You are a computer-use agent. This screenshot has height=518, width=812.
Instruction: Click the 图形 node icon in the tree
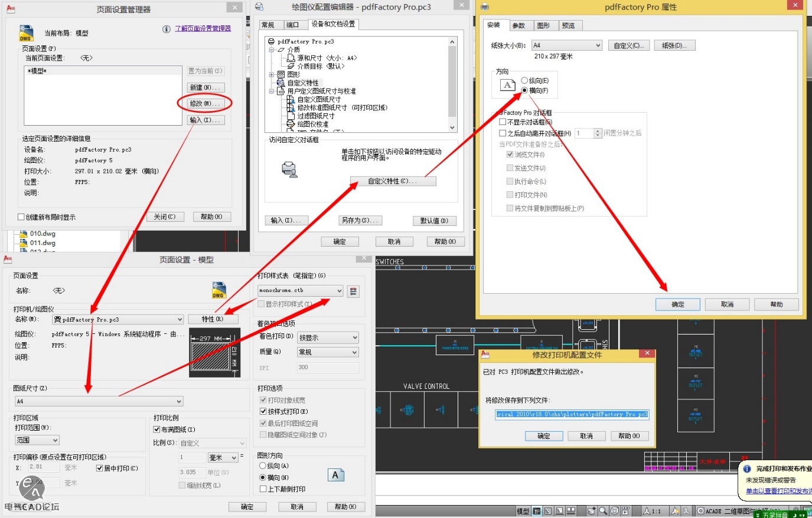coord(281,74)
